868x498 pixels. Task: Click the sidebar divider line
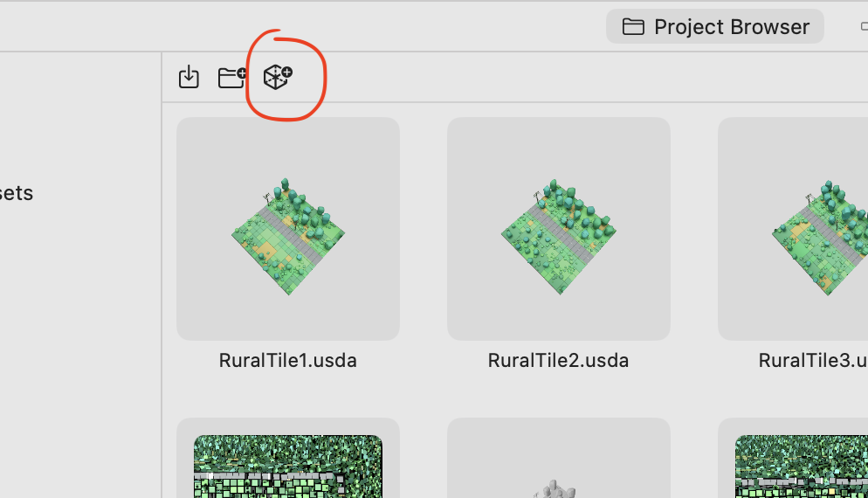coord(162,275)
